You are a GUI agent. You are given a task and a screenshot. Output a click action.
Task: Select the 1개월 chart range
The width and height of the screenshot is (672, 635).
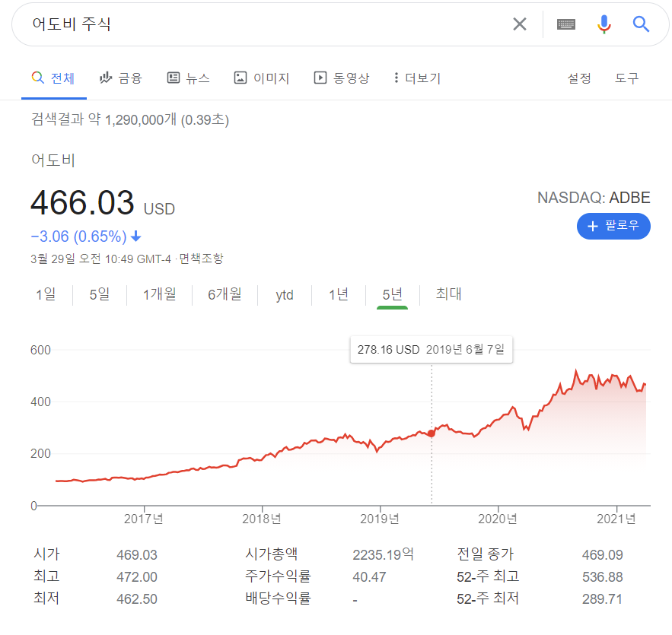(x=159, y=294)
